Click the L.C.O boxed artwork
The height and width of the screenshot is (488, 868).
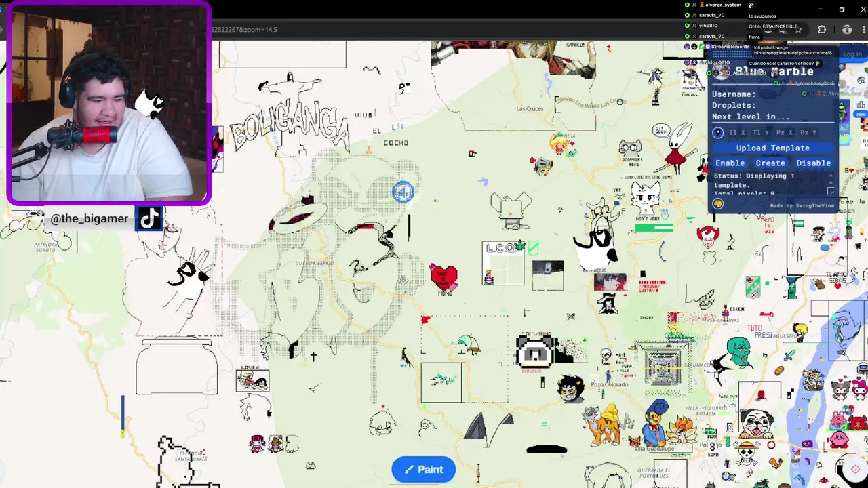click(503, 263)
